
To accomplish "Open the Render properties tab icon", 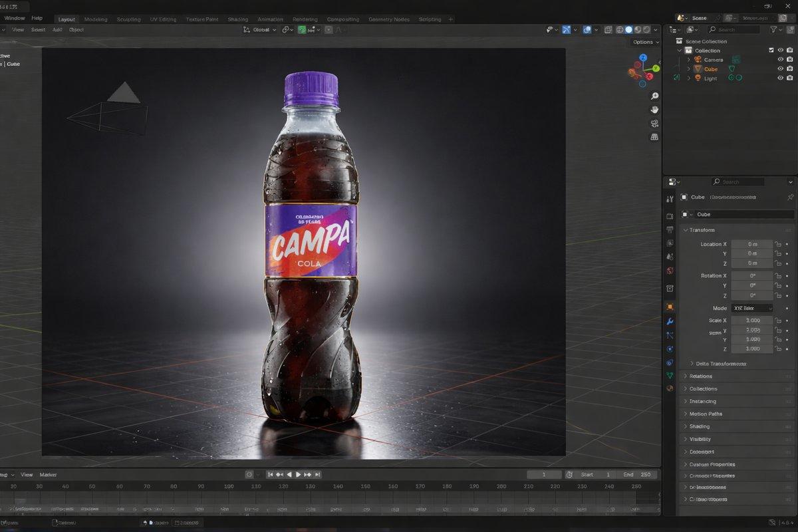I will [670, 216].
